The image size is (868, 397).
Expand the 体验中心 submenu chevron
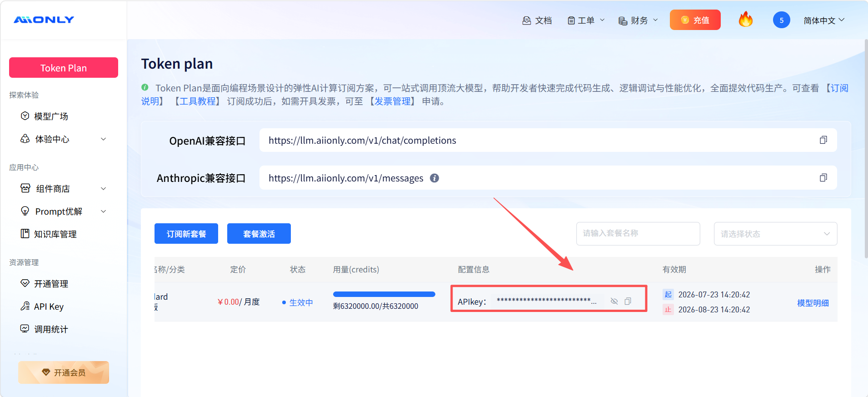point(104,139)
